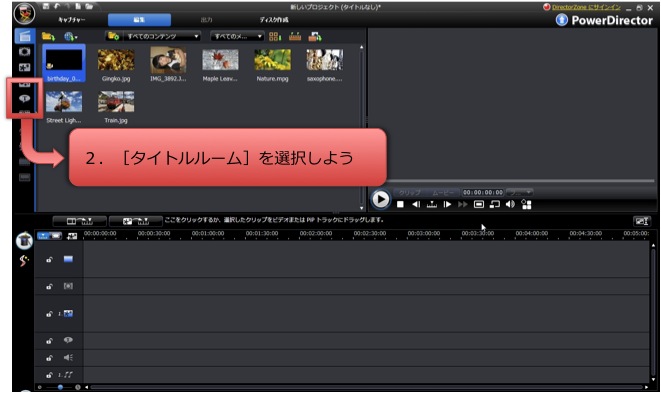Viewport: 661px width, 393px height.
Task: Toggle lock on the title track
Action: coord(49,341)
